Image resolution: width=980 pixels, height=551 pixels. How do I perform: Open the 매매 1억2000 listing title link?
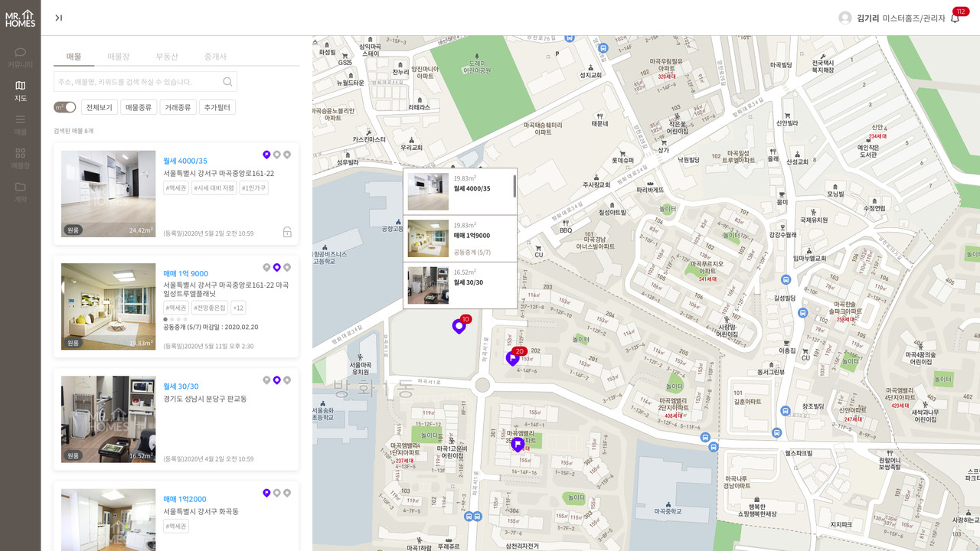click(x=185, y=499)
